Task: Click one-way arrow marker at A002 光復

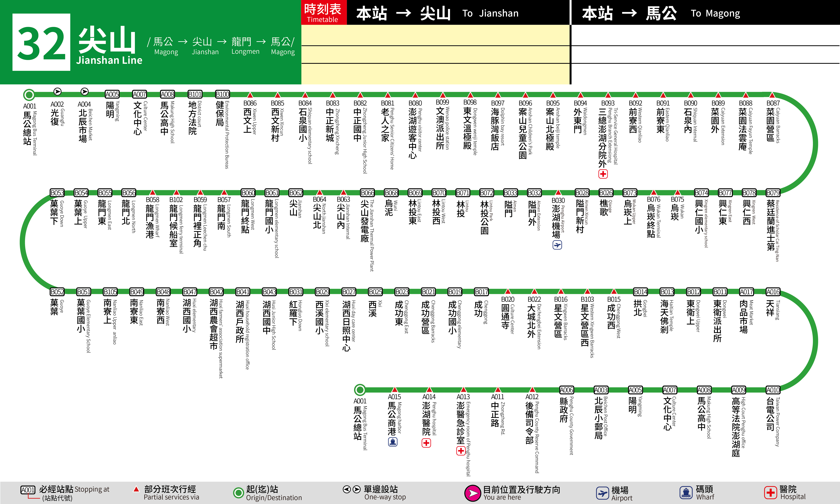Action: (x=57, y=91)
